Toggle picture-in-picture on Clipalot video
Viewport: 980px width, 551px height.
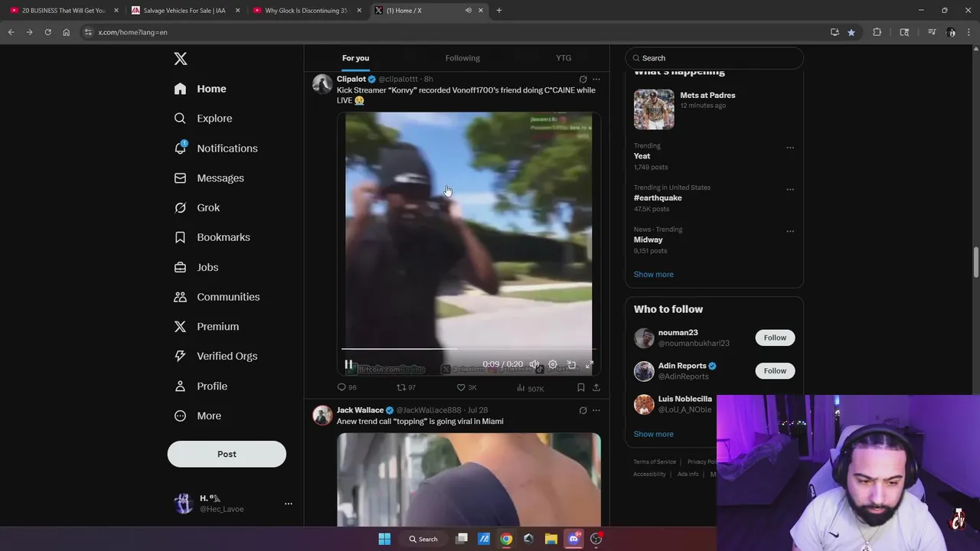571,365
